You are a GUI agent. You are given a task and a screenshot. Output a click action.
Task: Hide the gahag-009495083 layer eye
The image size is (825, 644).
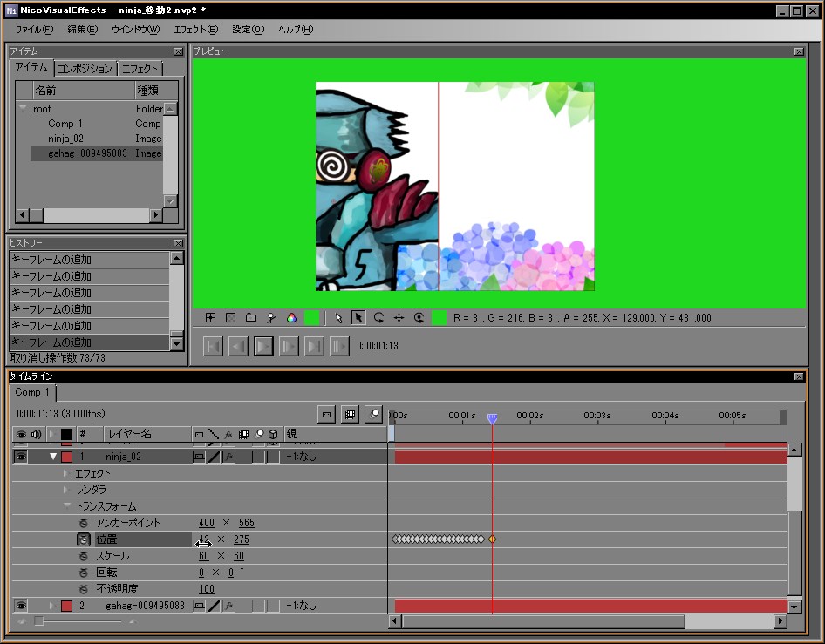(21, 606)
